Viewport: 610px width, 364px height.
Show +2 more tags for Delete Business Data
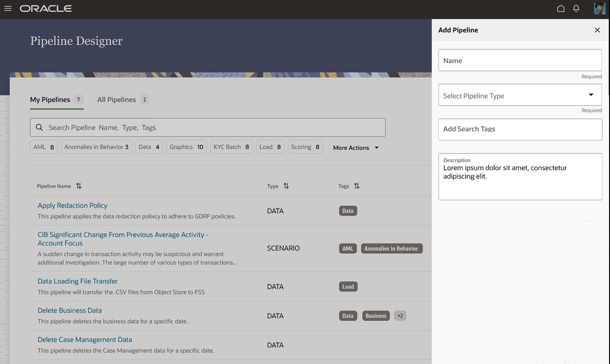tap(400, 316)
